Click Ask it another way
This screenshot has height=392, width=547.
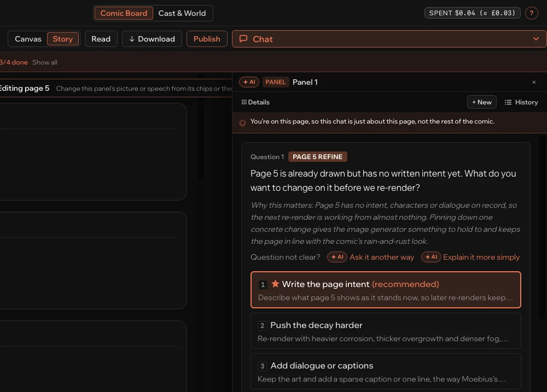(382, 257)
